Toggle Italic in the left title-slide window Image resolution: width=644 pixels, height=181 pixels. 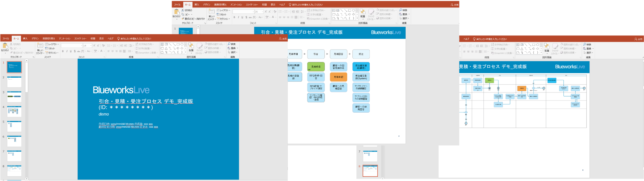[67, 51]
